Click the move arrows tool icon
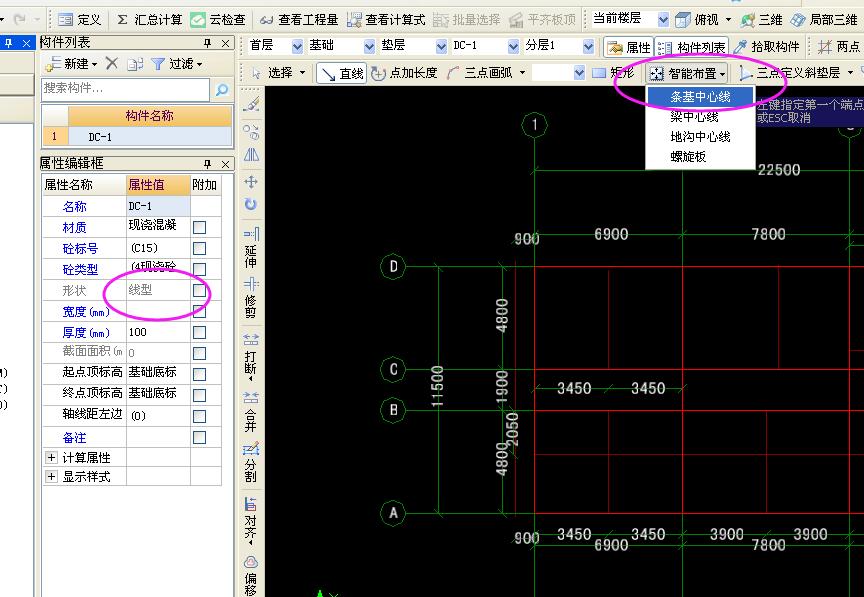This screenshot has width=864, height=597. point(251,181)
